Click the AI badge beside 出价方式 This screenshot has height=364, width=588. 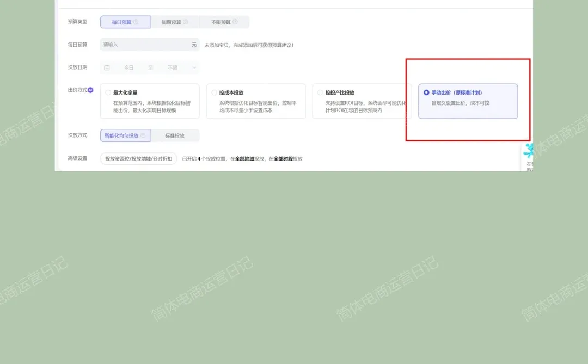coord(90,90)
